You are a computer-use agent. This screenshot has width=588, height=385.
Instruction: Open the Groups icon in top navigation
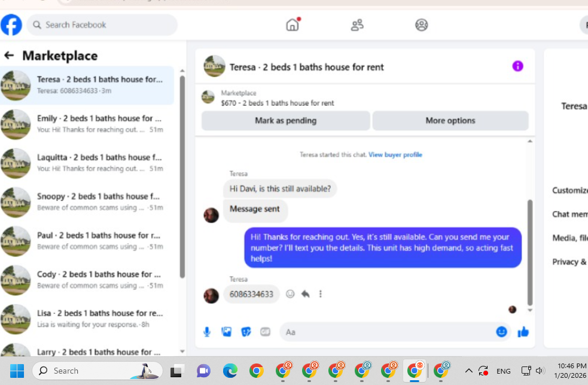[422, 25]
